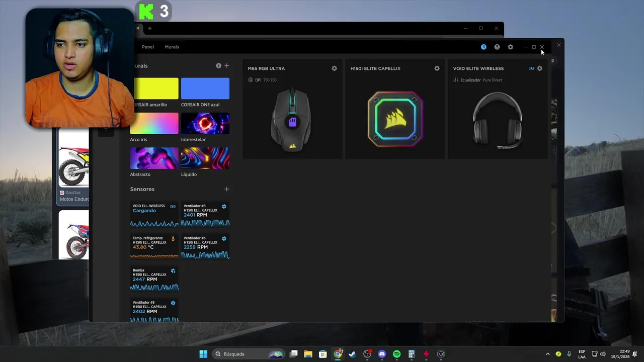Open the notifications badge in iCUE
The width and height of the screenshot is (644, 362).
pos(484,47)
